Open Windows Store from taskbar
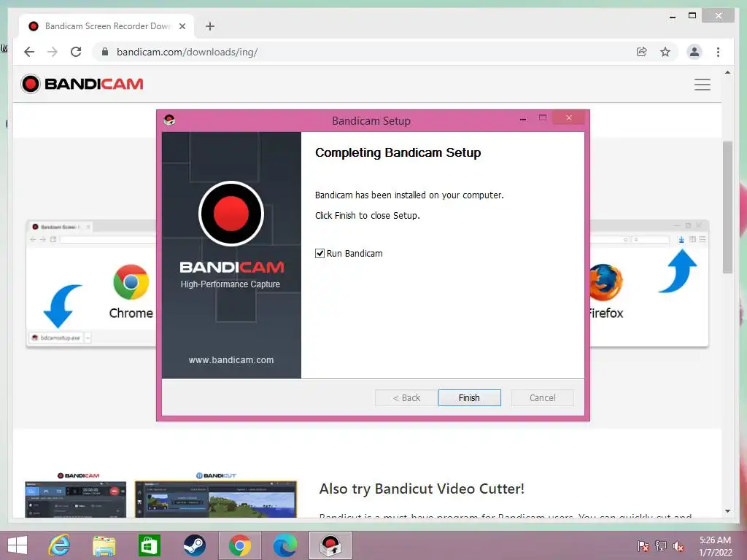This screenshot has width=747, height=560. [149, 545]
